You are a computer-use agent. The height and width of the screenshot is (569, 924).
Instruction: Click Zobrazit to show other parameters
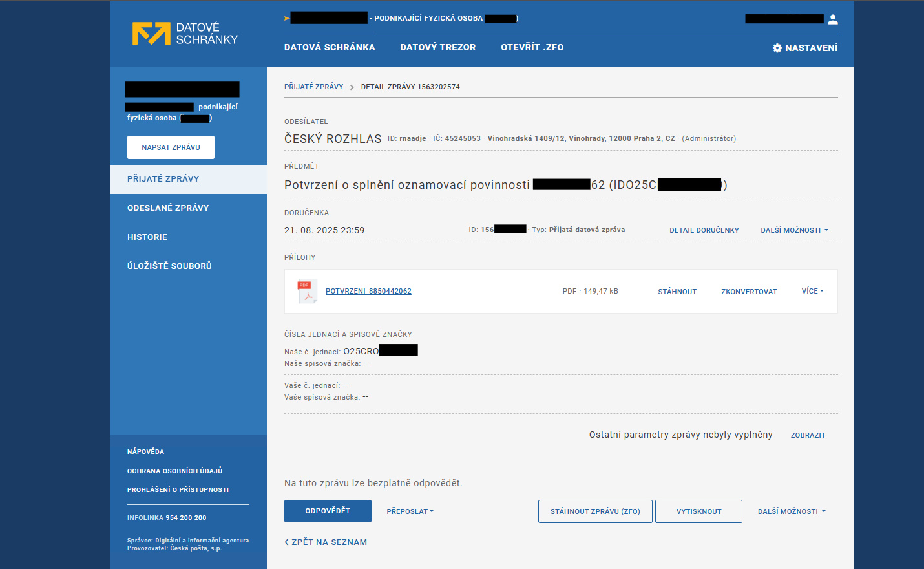coord(808,435)
